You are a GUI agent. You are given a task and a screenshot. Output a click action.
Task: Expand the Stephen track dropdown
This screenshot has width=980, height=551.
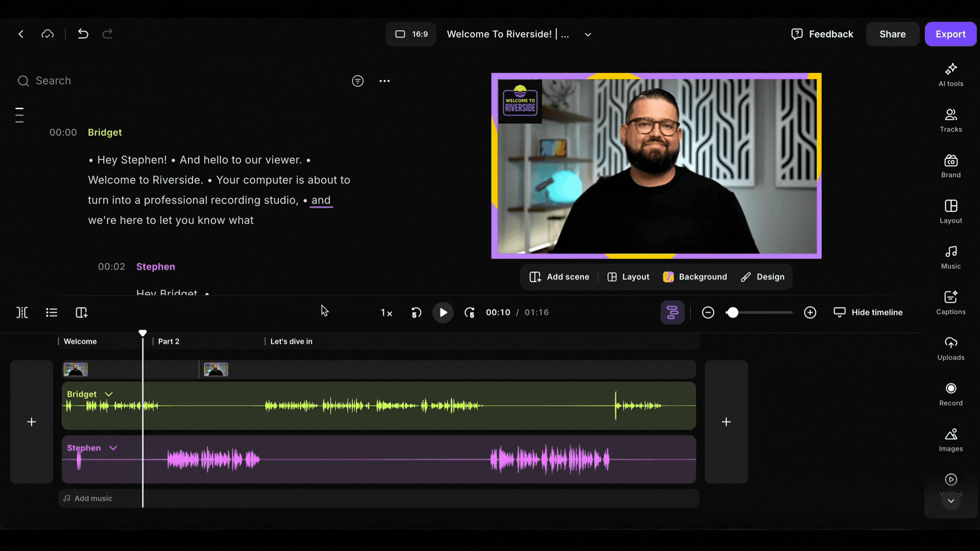(x=113, y=448)
